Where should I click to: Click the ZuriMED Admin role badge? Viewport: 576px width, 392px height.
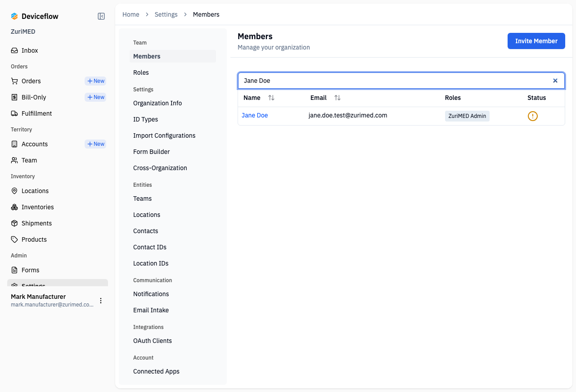pyautogui.click(x=467, y=116)
